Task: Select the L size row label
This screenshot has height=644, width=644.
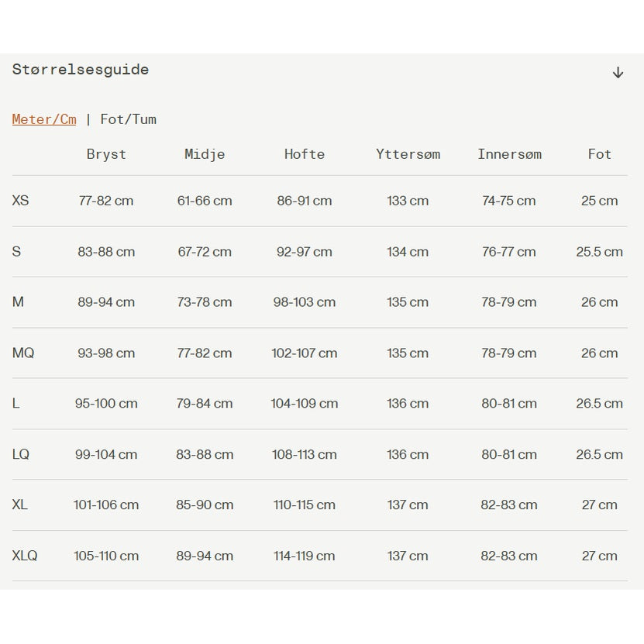Action: click(16, 404)
